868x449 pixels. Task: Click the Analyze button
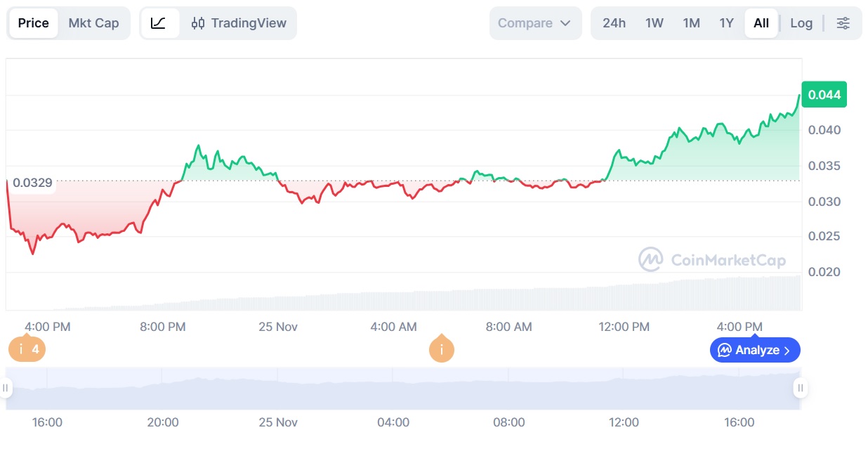coord(755,350)
